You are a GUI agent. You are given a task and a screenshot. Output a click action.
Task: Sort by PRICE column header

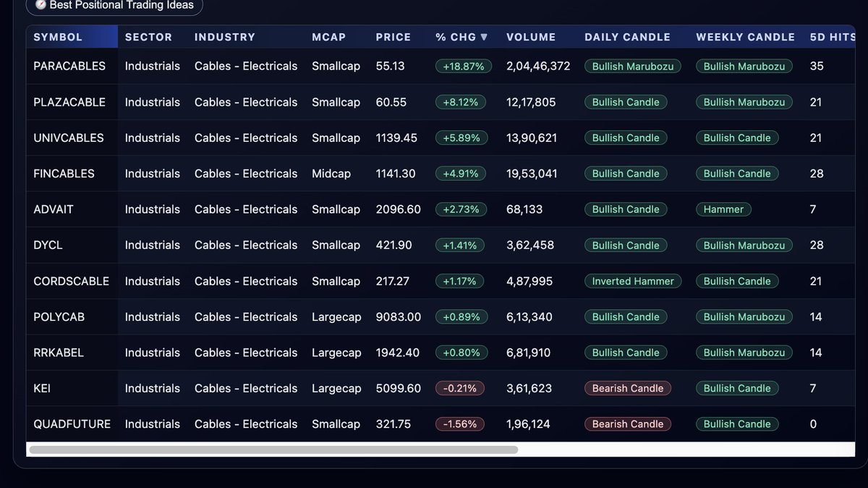click(x=393, y=37)
